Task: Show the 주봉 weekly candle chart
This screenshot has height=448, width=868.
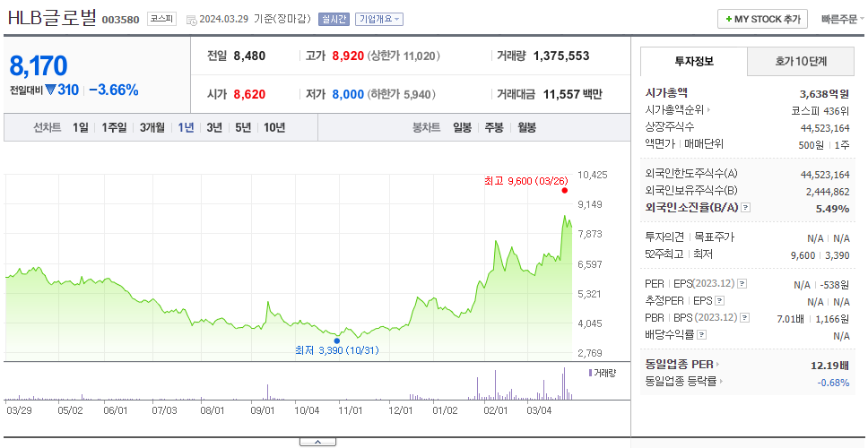Action: (494, 128)
